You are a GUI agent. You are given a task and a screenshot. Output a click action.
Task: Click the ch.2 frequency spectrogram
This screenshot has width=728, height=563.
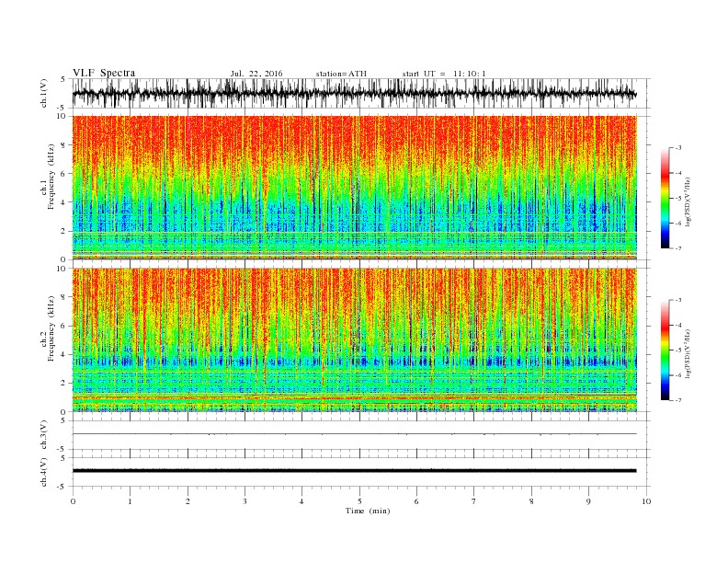coord(355,340)
